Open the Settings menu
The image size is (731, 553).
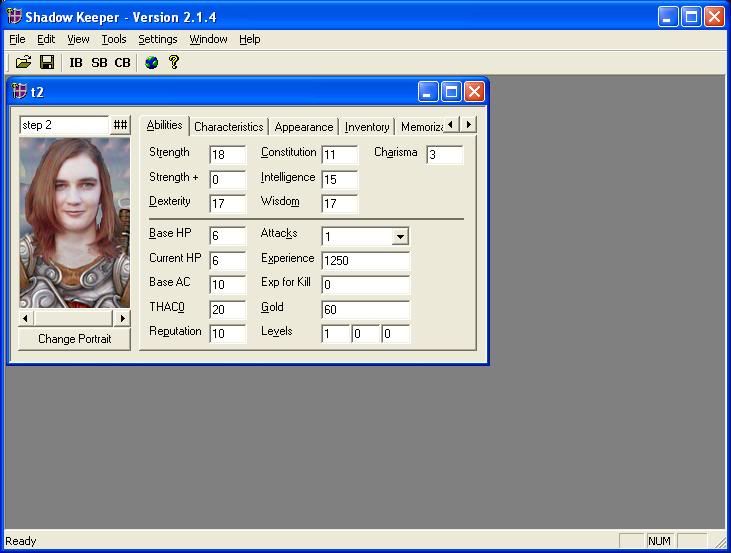[157, 39]
